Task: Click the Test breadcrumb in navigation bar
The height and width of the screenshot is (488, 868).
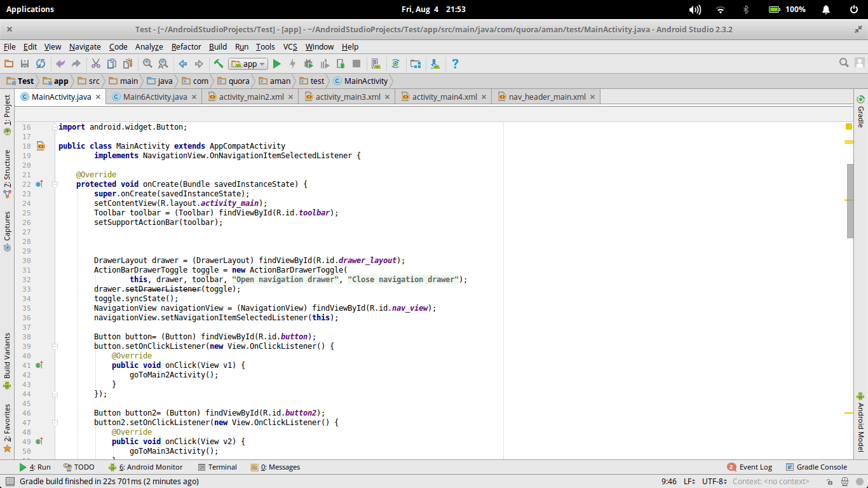Action: pyautogui.click(x=20, y=81)
